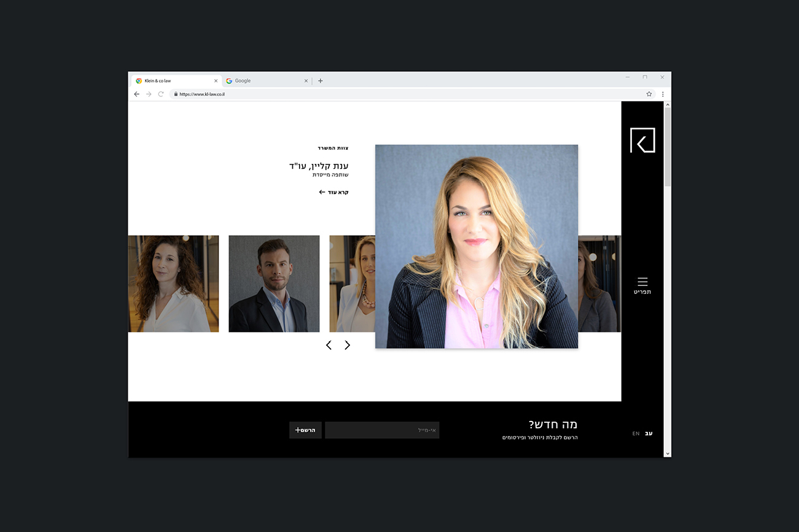Show the previous team member with left chevron
The height and width of the screenshot is (532, 799).
coord(329,345)
